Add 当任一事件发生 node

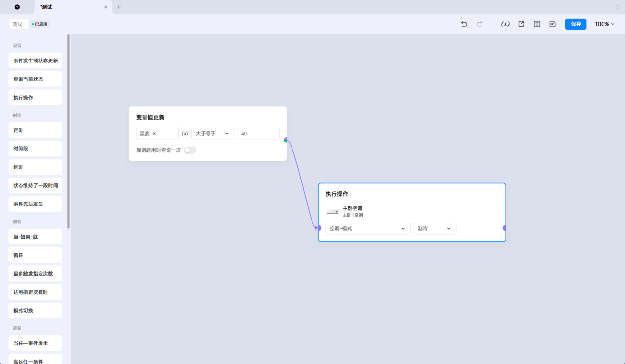[x=36, y=343]
